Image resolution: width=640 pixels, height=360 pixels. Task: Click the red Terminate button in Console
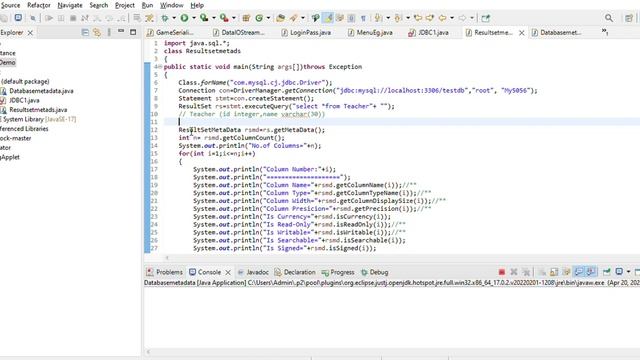pyautogui.click(x=502, y=272)
